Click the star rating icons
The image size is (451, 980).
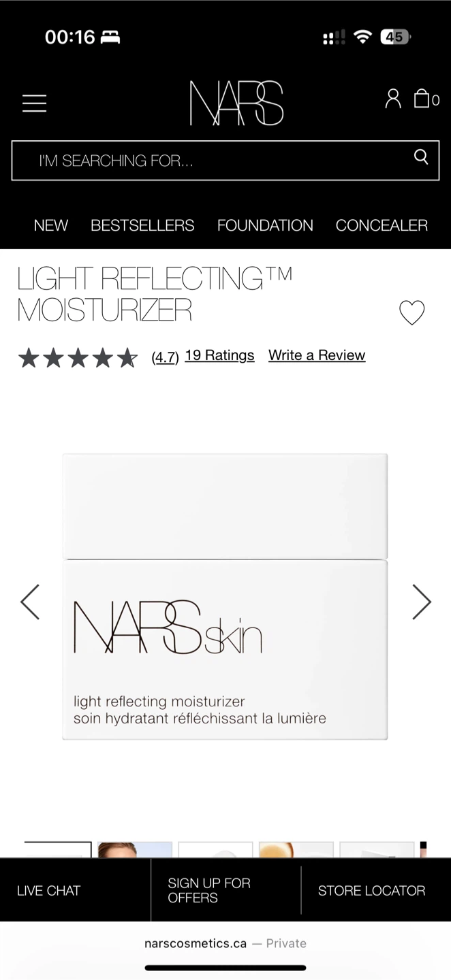78,357
